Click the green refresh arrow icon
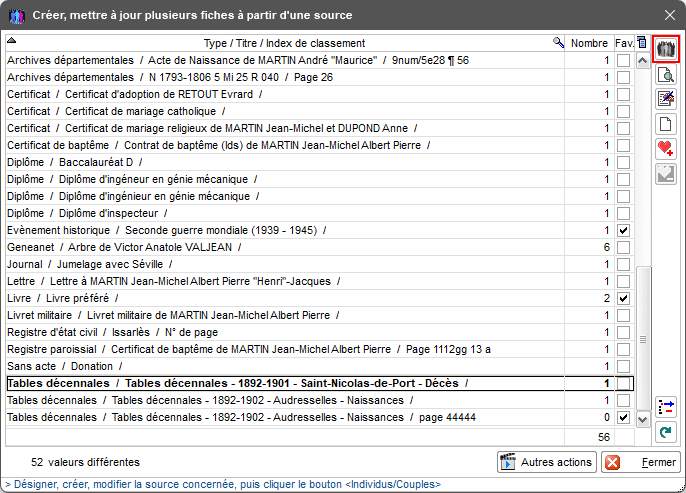Image resolution: width=686 pixels, height=493 pixels. click(x=665, y=432)
